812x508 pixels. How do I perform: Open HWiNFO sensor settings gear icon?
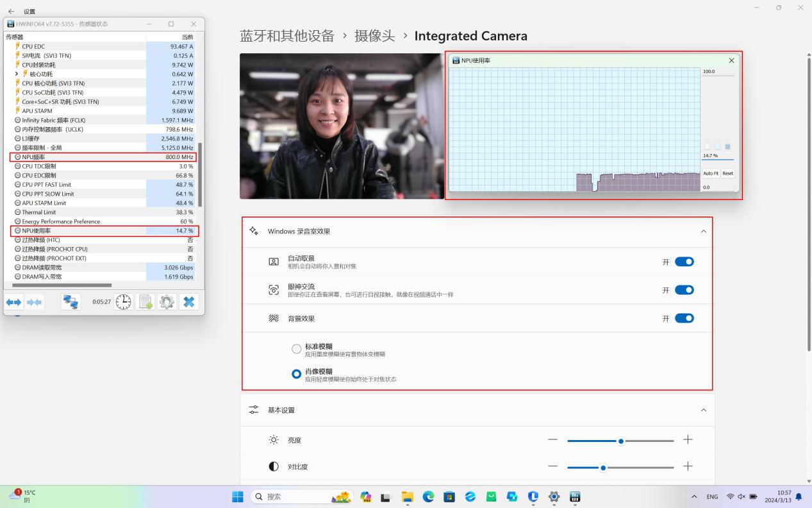point(167,302)
